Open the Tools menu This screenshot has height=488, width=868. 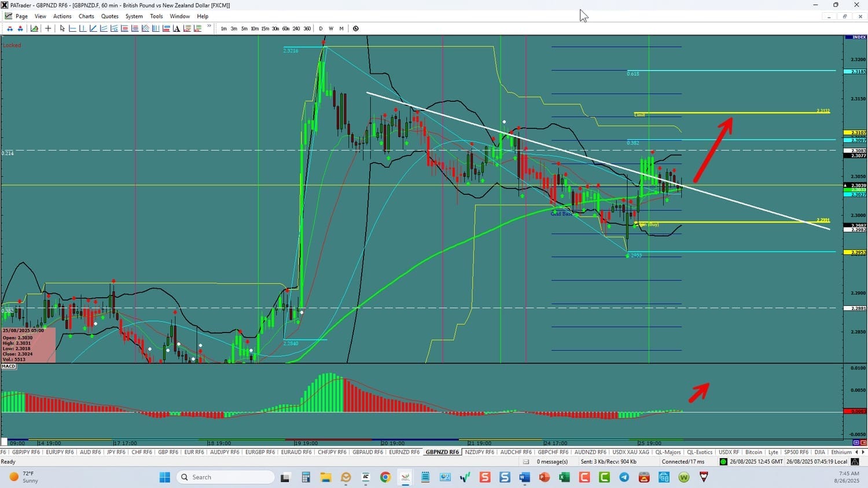point(156,16)
